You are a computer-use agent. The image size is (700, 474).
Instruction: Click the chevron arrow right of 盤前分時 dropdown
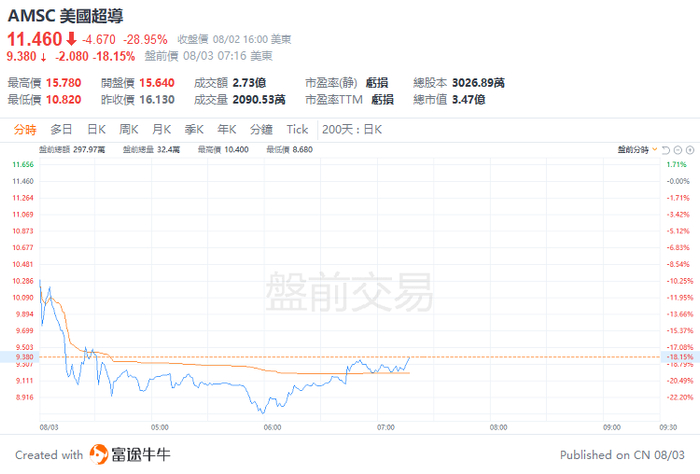click(655, 149)
